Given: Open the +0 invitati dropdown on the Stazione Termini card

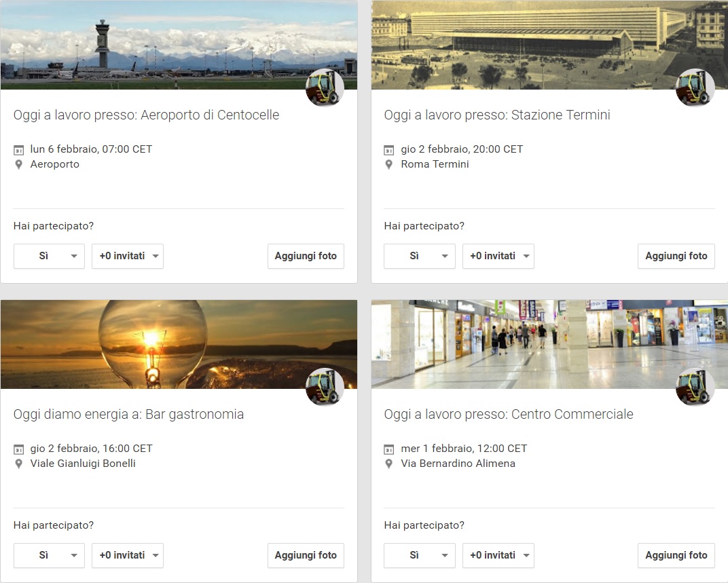Looking at the screenshot, I should click(x=498, y=257).
